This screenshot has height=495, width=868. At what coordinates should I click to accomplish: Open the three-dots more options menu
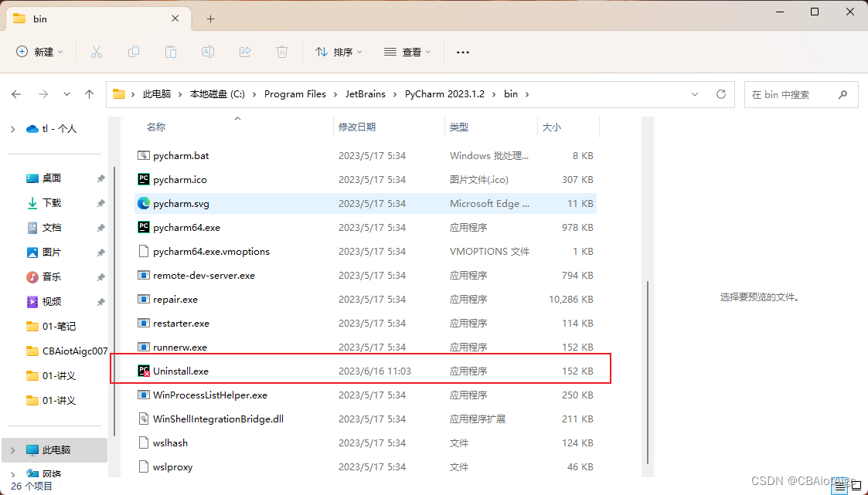coord(463,52)
